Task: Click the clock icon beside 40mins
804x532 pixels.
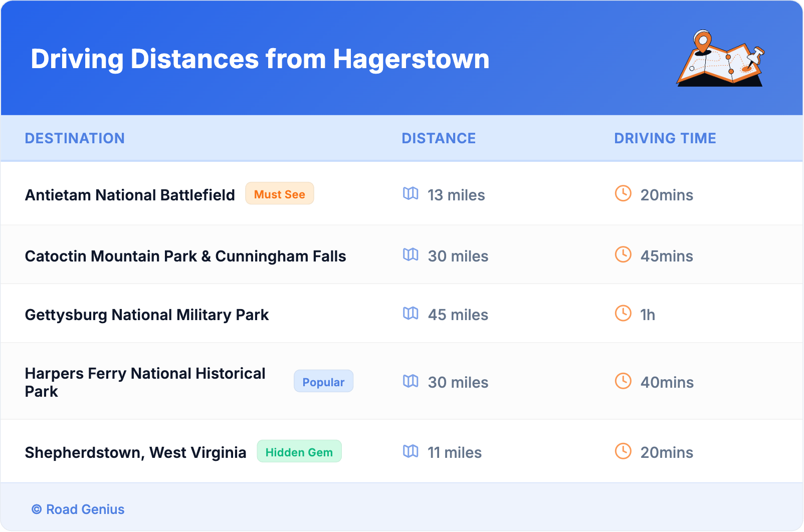Action: tap(623, 381)
